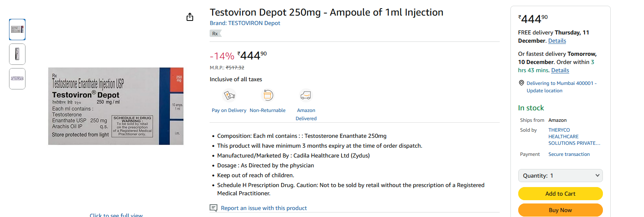Click Add to Cart button
This screenshot has width=644, height=217.
click(x=560, y=194)
